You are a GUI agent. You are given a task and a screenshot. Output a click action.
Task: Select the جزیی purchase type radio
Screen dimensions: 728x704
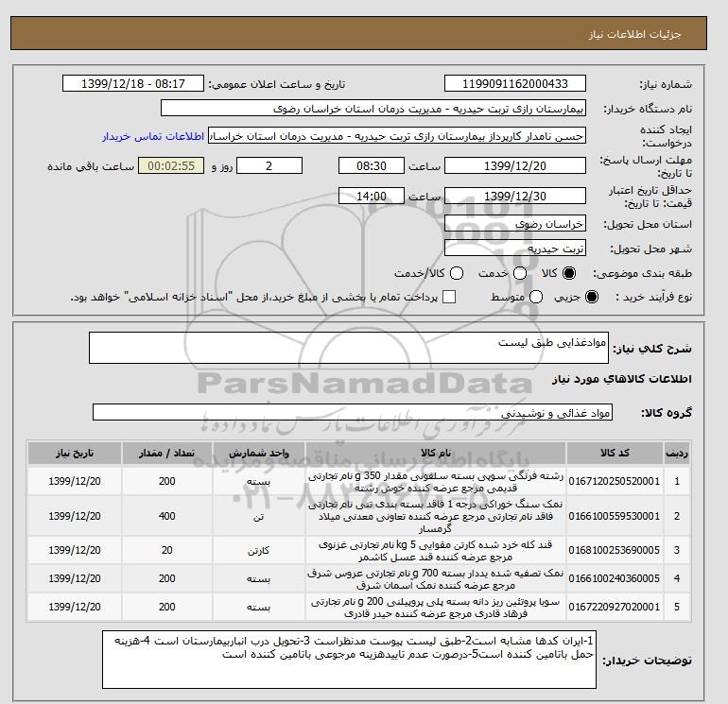point(592,297)
